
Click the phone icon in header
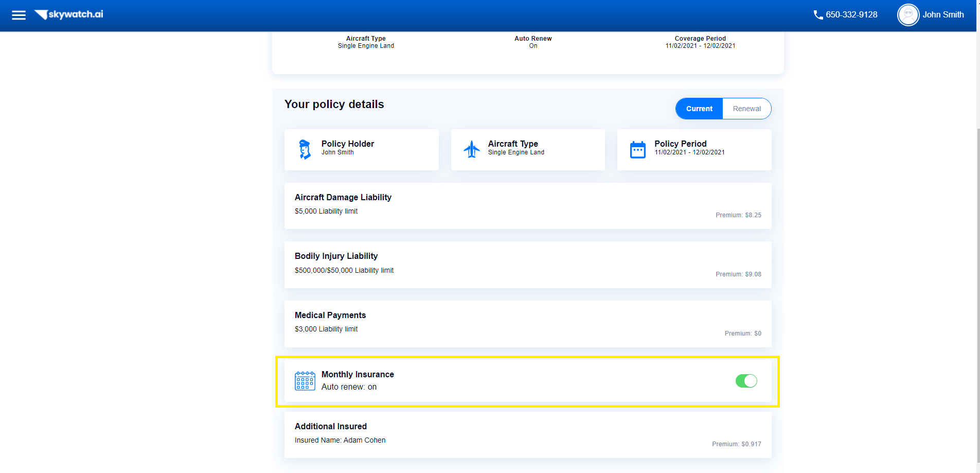click(818, 15)
